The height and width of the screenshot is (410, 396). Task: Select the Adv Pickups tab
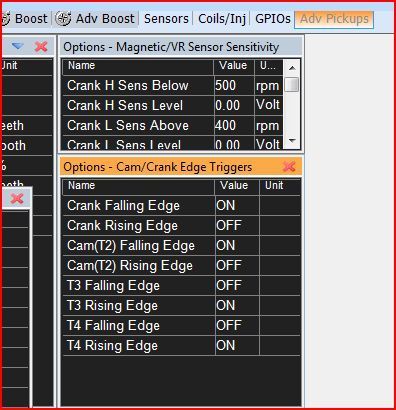point(334,19)
